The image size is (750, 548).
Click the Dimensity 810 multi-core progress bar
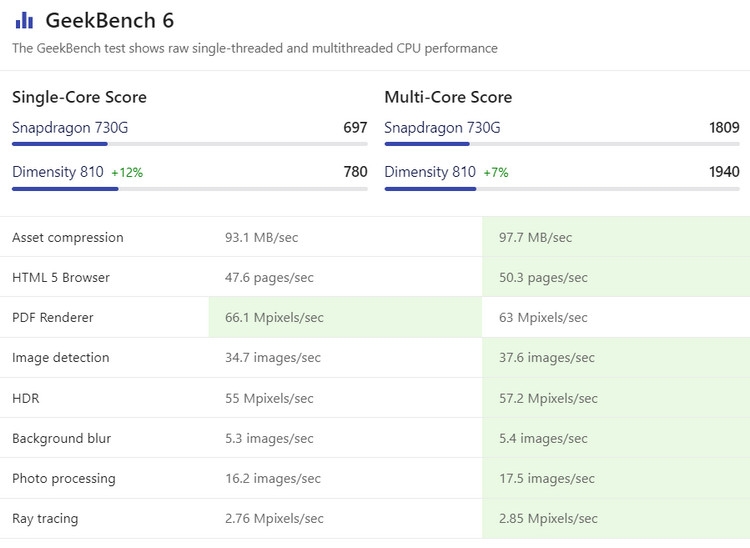click(x=561, y=188)
